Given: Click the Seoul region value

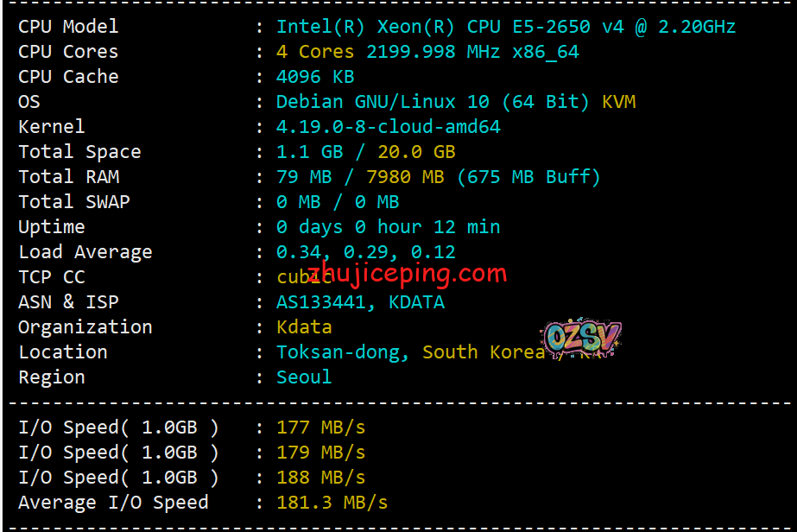Looking at the screenshot, I should [x=304, y=377].
